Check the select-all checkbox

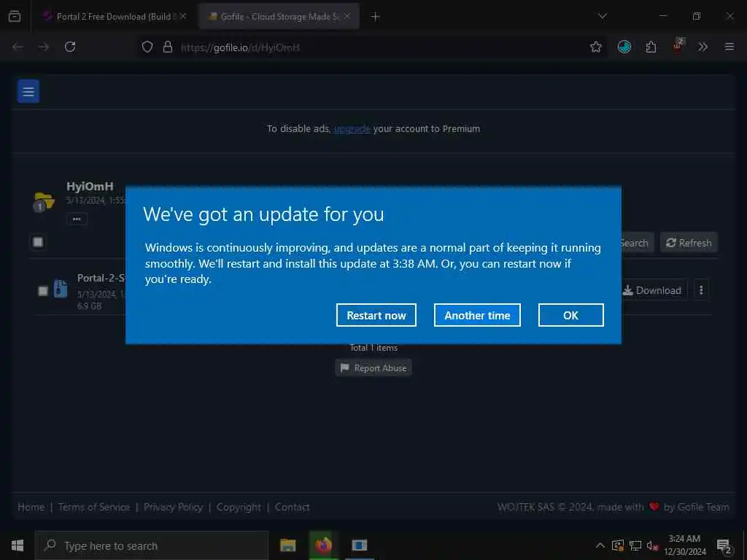pyautogui.click(x=38, y=242)
